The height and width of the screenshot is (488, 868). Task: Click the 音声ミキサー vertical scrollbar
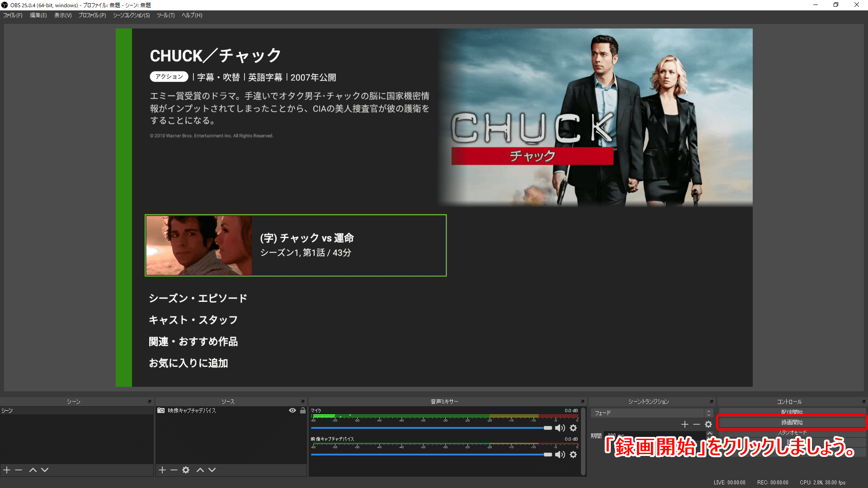(x=583, y=441)
